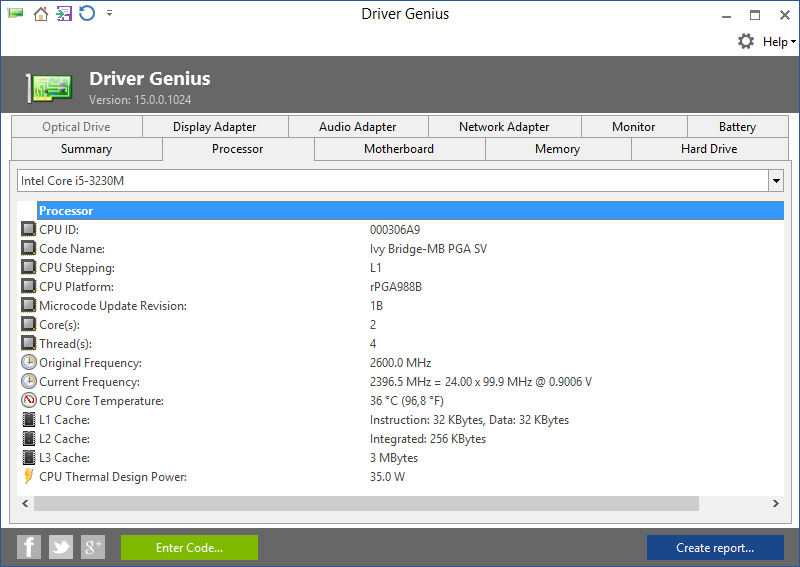Click the horizontal scrollbar thumb
The image size is (800, 567).
tap(366, 504)
